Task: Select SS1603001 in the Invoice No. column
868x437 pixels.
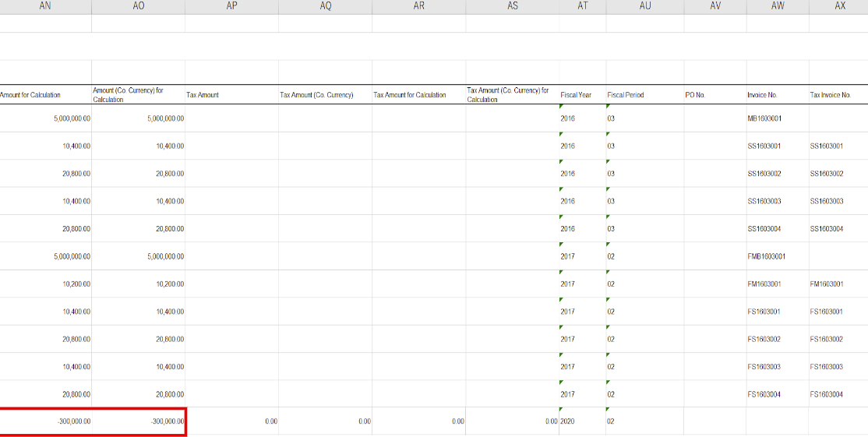Action: pyautogui.click(x=778, y=146)
